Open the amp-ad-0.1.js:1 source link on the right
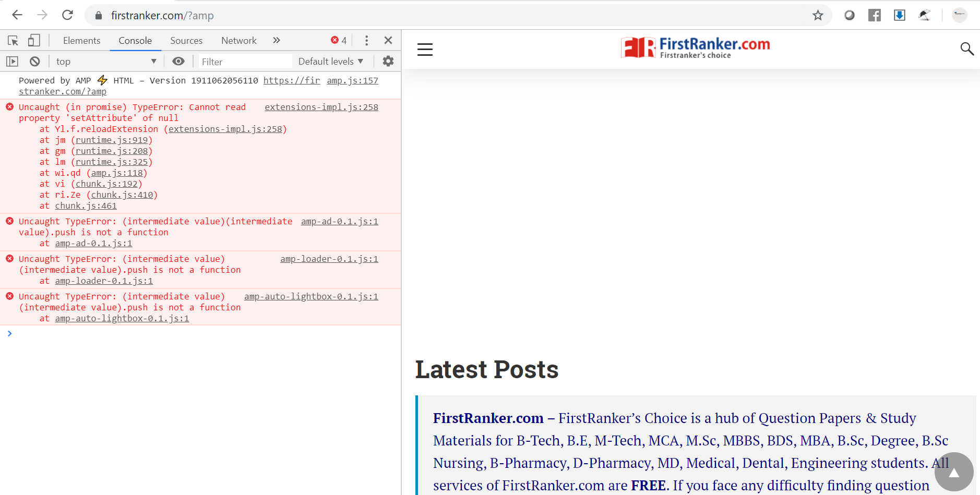Viewport: 980px width, 495px height. click(340, 221)
